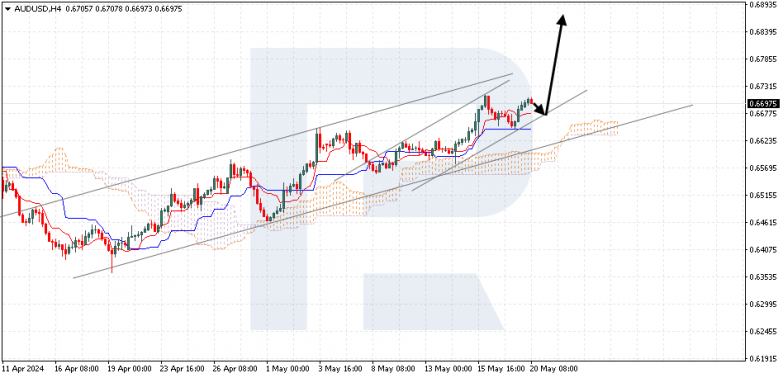Screen dimensions: 782x378
Task: Click the 16 Apr 08:00 time label
Action: [76, 369]
